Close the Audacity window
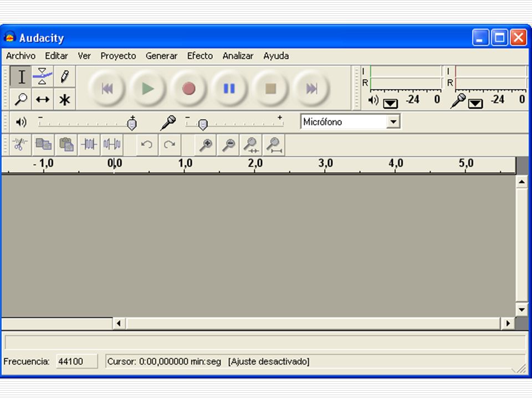The image size is (532, 399). pos(519,37)
